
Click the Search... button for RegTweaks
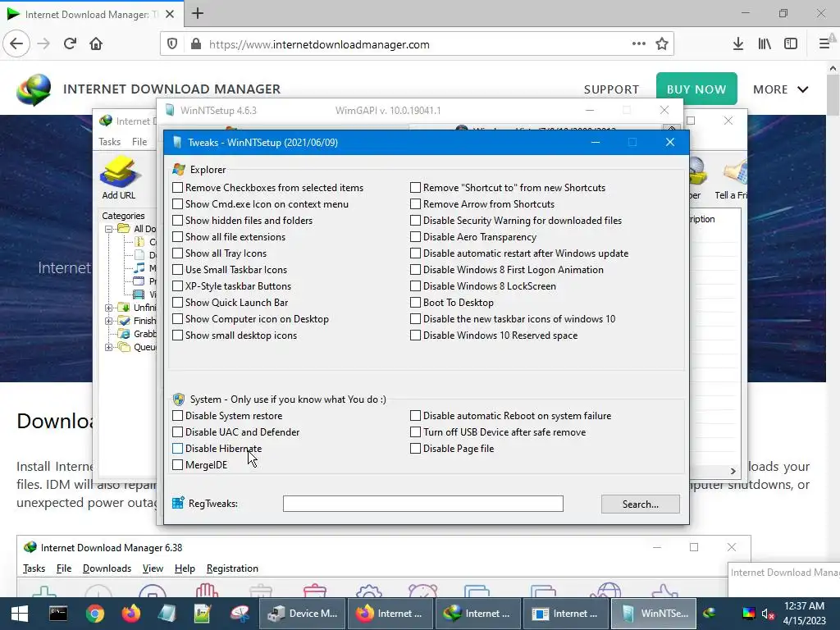click(x=640, y=504)
